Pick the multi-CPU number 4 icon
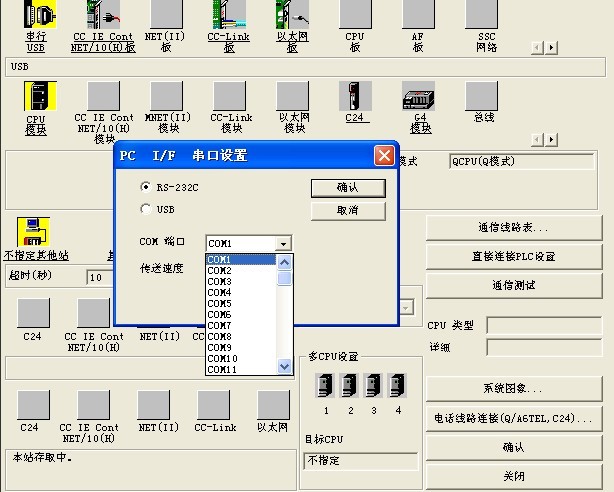Screen dimensions: 614x492 (x=397, y=385)
